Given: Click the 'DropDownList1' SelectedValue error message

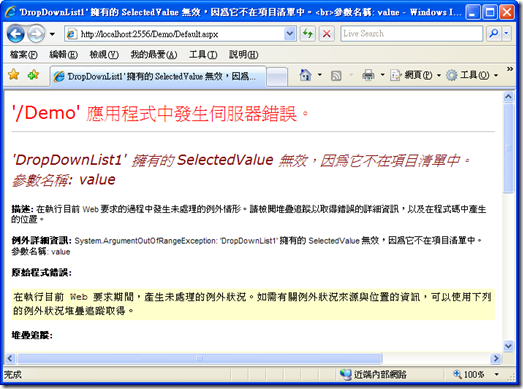Looking at the screenshot, I should 241,160.
